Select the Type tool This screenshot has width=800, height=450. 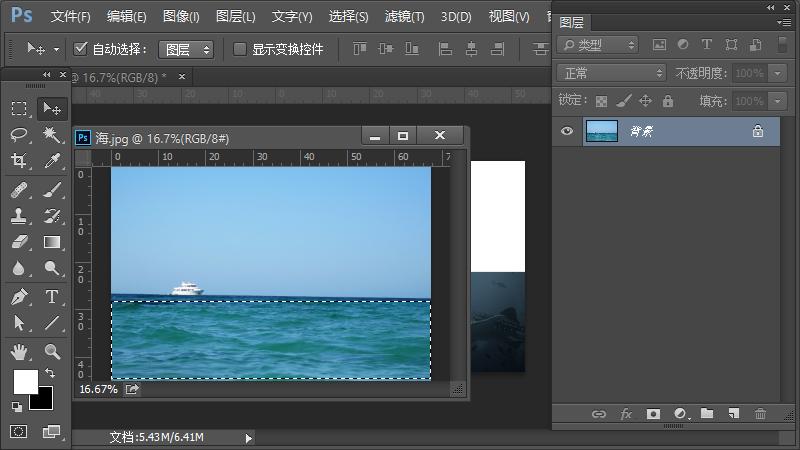[x=52, y=296]
